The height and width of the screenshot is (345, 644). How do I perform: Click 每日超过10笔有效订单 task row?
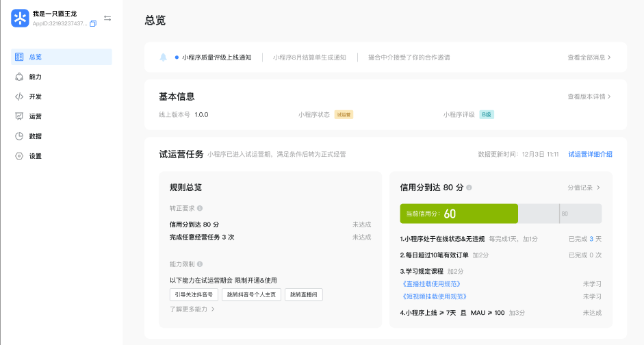[x=501, y=255]
